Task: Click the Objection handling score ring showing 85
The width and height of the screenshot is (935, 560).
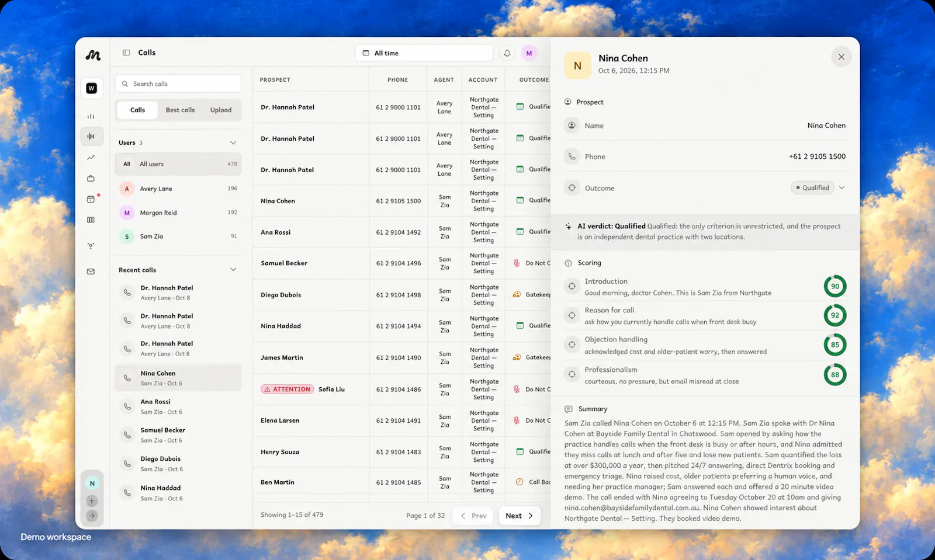Action: (x=835, y=345)
